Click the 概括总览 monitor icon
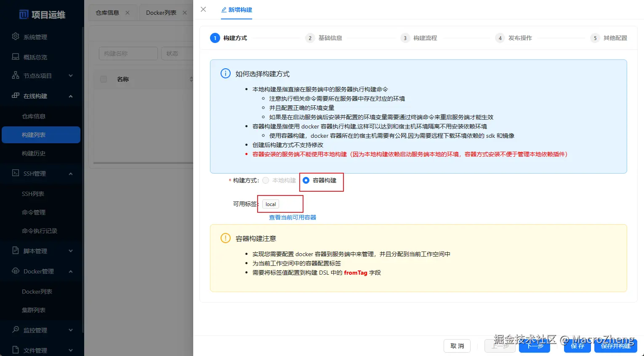The width and height of the screenshot is (644, 356). click(16, 57)
